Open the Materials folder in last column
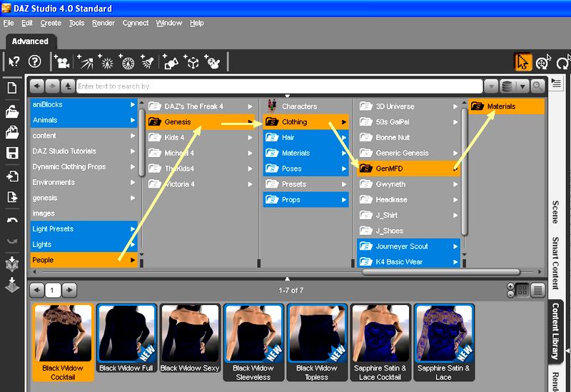The width and height of the screenshot is (571, 392). (x=506, y=106)
